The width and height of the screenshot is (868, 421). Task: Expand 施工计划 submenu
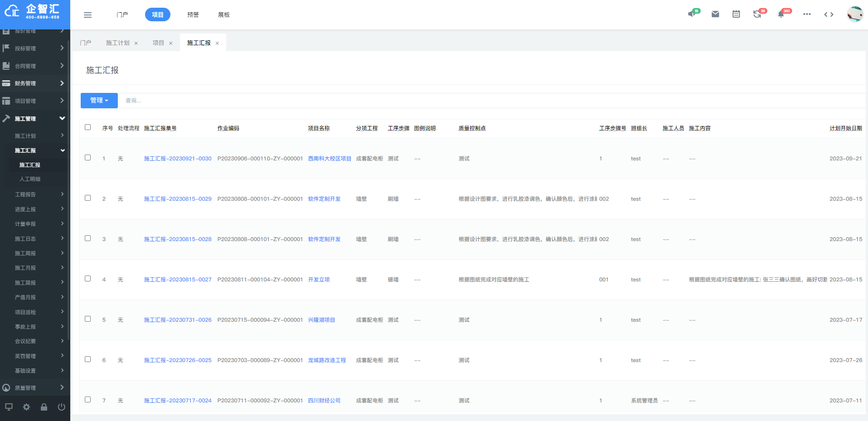(x=35, y=136)
